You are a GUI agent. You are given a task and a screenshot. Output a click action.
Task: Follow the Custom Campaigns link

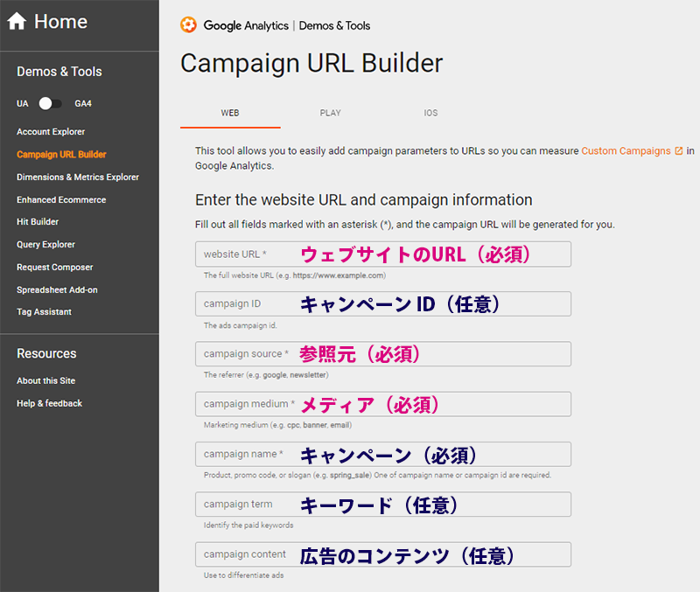pyautogui.click(x=626, y=150)
